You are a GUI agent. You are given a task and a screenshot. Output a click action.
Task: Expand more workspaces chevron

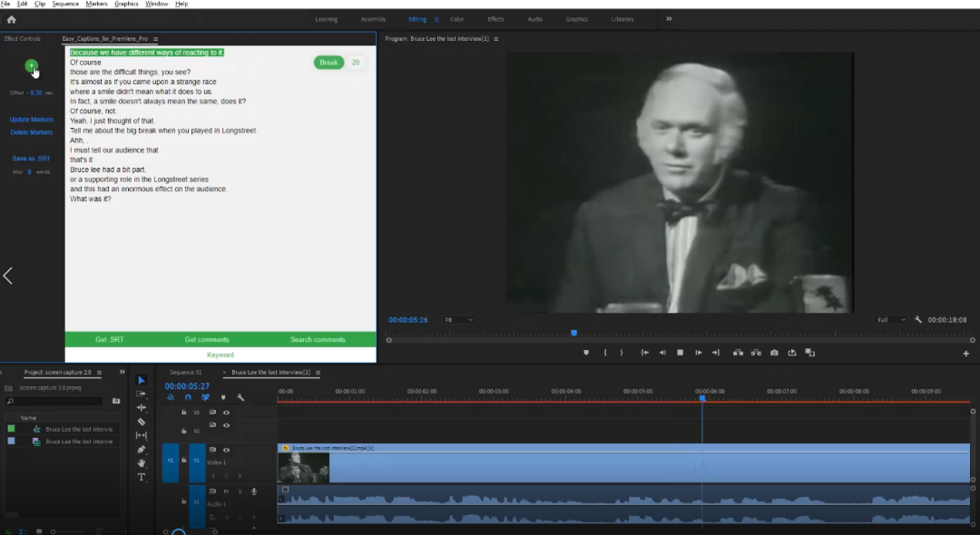pos(669,19)
